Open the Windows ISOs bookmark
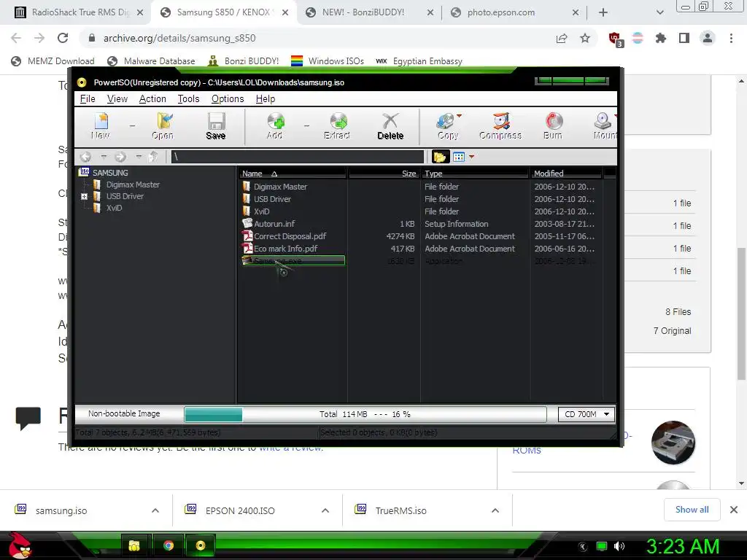The image size is (747, 560). 328,61
